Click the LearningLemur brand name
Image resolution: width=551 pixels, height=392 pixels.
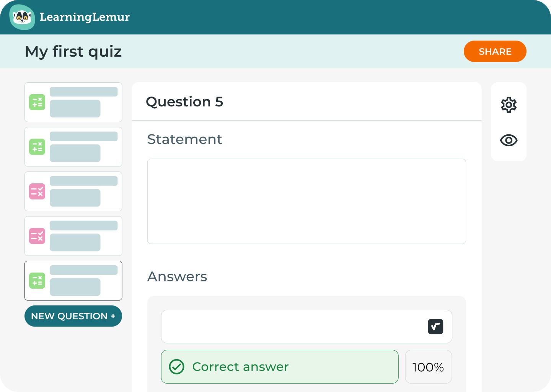[85, 17]
